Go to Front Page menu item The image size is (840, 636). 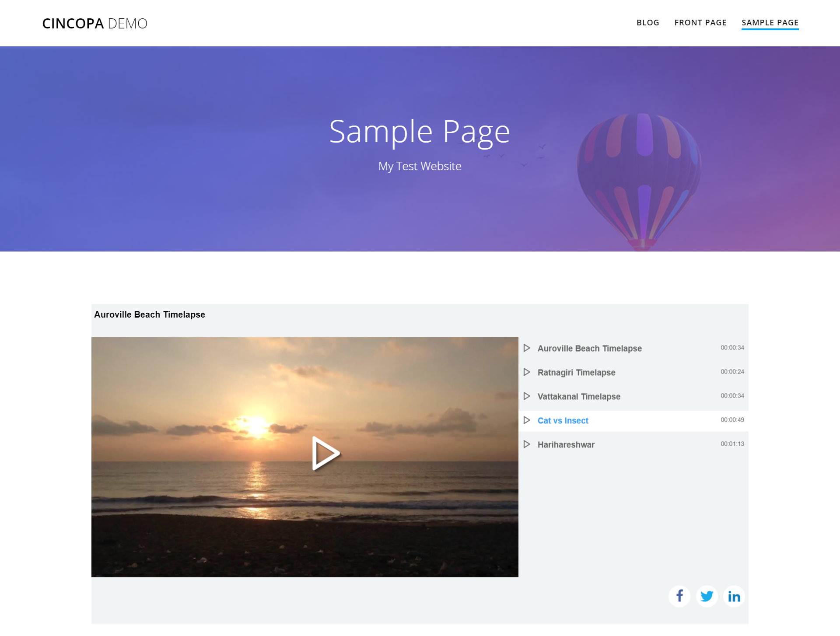tap(700, 23)
